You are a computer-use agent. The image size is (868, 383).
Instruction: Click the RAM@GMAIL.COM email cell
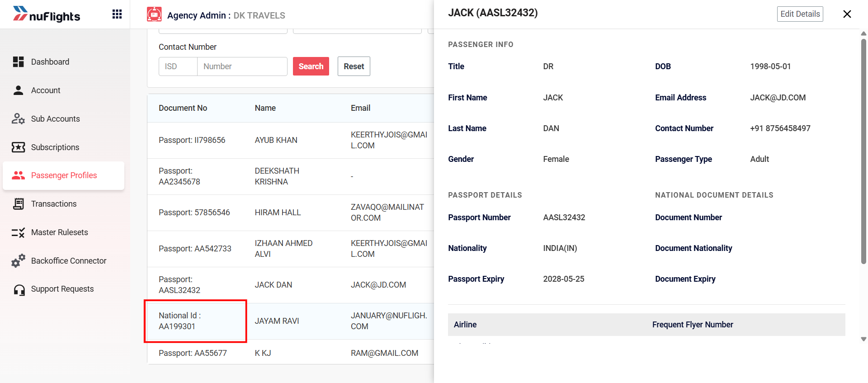click(385, 353)
